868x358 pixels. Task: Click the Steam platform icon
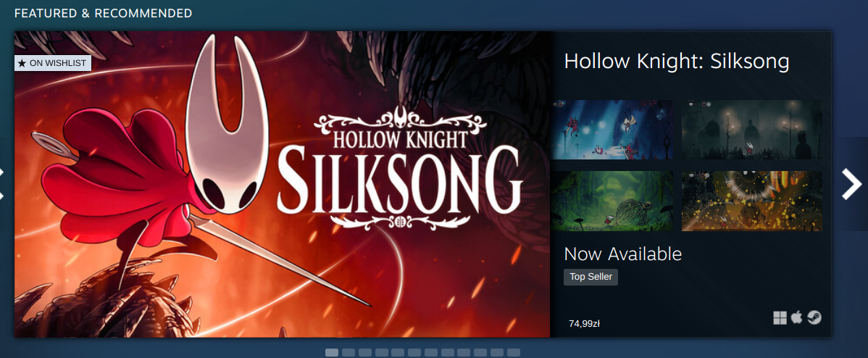[814, 317]
